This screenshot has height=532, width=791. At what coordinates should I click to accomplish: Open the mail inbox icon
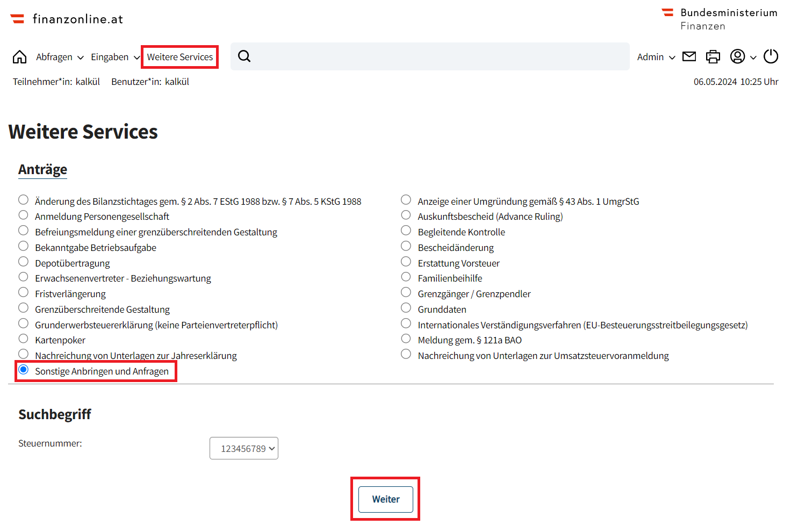tap(689, 56)
